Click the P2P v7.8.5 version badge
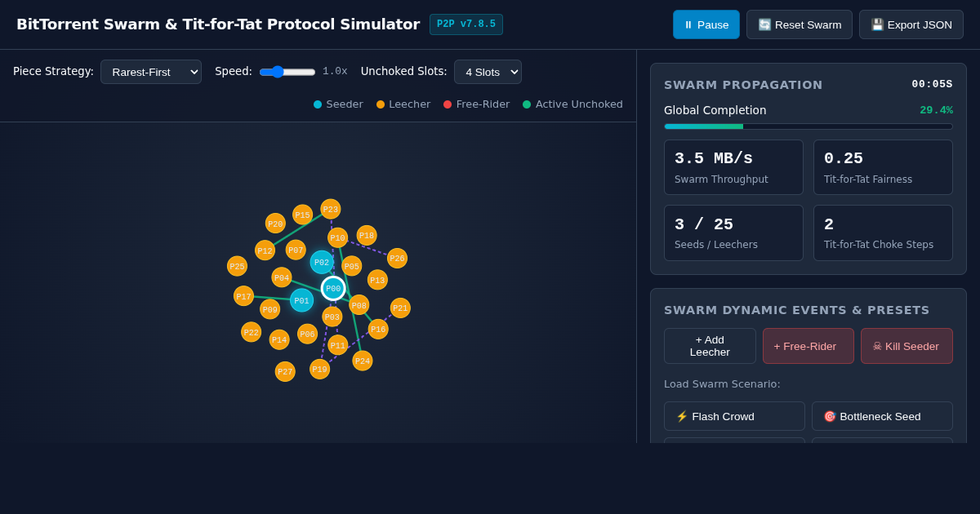Screen dimensions: 980x514 click(466, 24)
